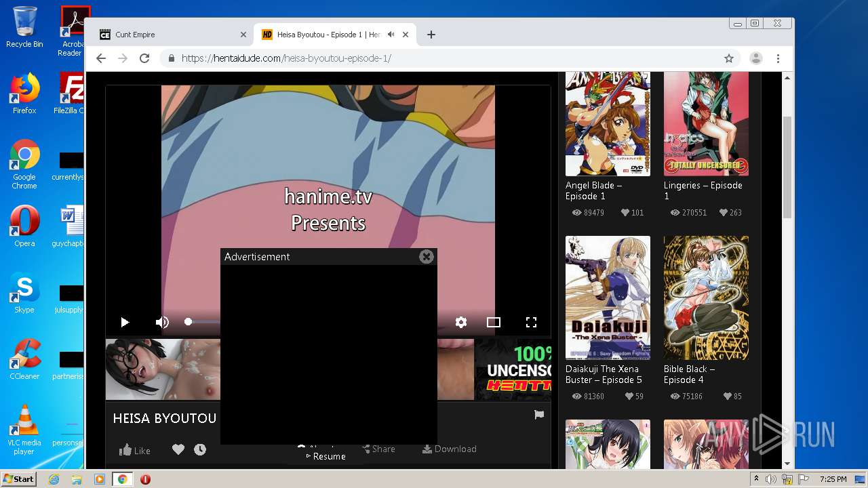Click the view count 75186
868x488 pixels.
tap(692, 396)
